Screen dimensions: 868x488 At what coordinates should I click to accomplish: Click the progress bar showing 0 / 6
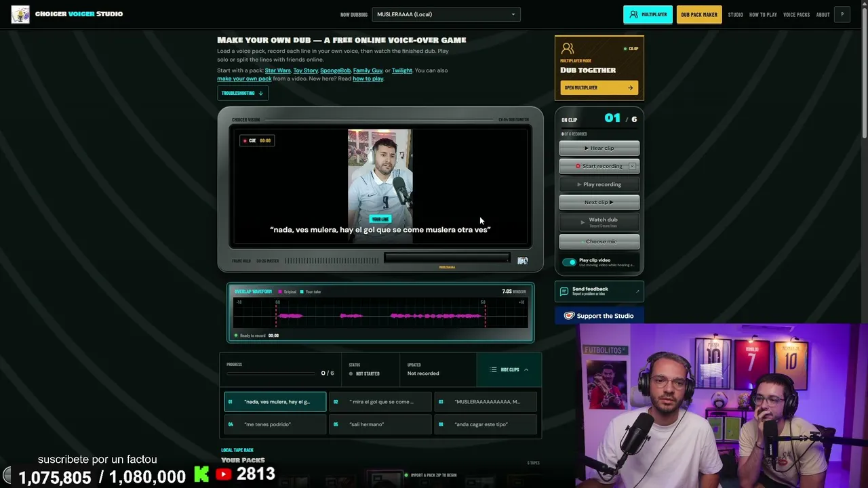272,373
